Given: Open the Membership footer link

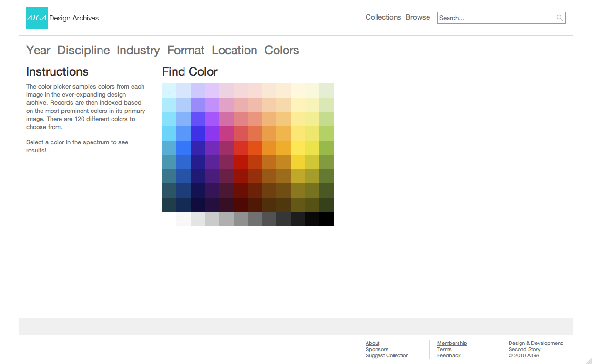Looking at the screenshot, I should (452, 343).
